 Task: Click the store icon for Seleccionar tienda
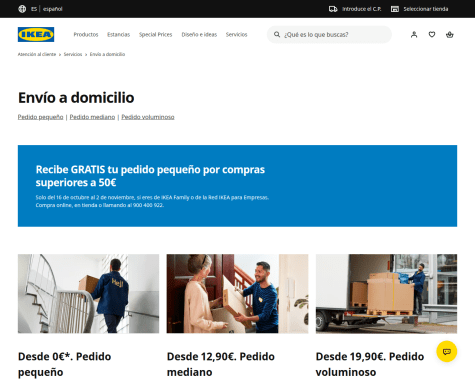(395, 9)
